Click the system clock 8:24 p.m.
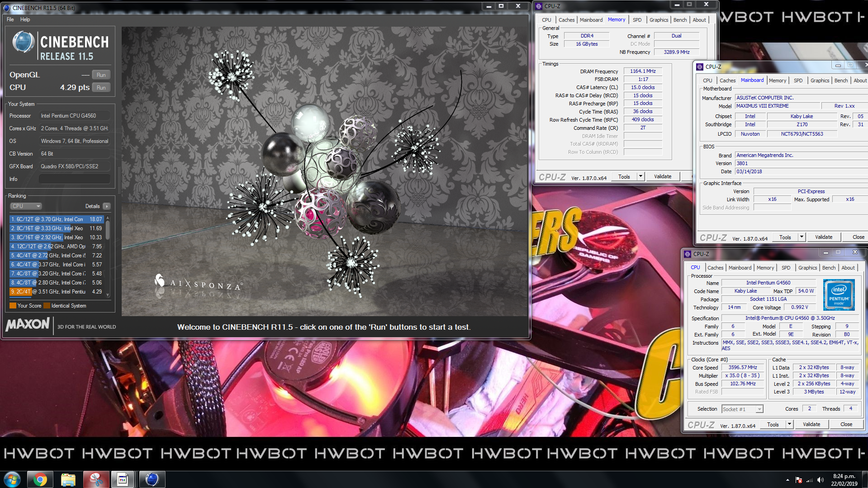The height and width of the screenshot is (488, 868). pyautogui.click(x=844, y=476)
